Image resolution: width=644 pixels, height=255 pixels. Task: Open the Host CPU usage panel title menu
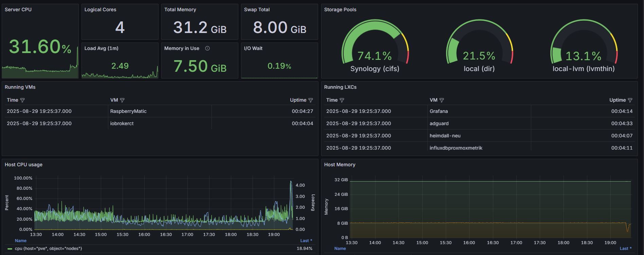[23, 165]
